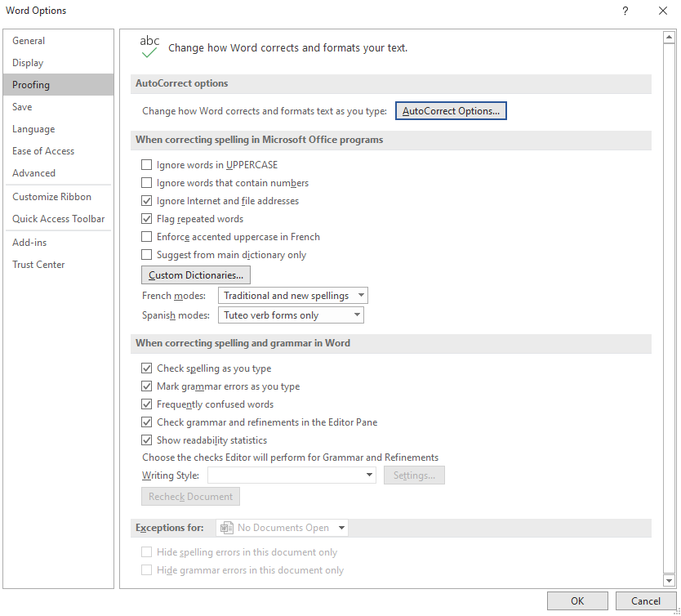Expand the Spanish modes dropdown
Screen dimensions: 681x616
tap(291, 315)
